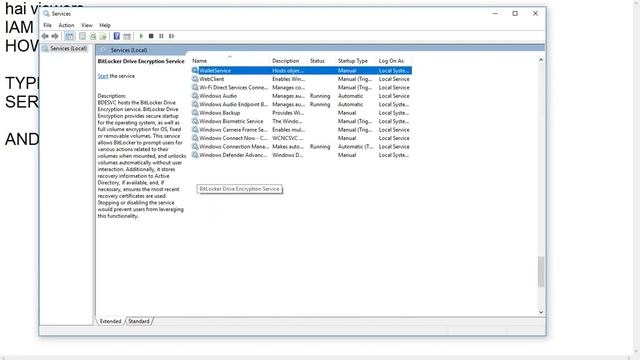Click the Export List toolbar icon
640x360 pixels.
(x=103, y=36)
